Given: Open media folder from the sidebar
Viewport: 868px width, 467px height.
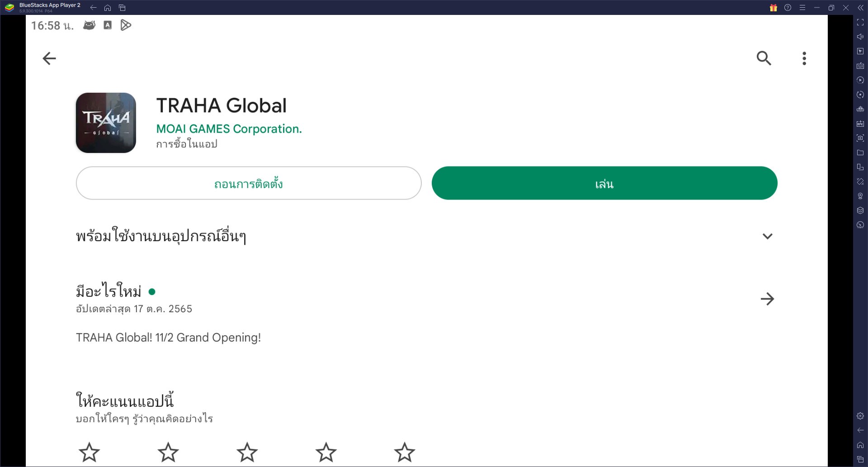Looking at the screenshot, I should 860,152.
